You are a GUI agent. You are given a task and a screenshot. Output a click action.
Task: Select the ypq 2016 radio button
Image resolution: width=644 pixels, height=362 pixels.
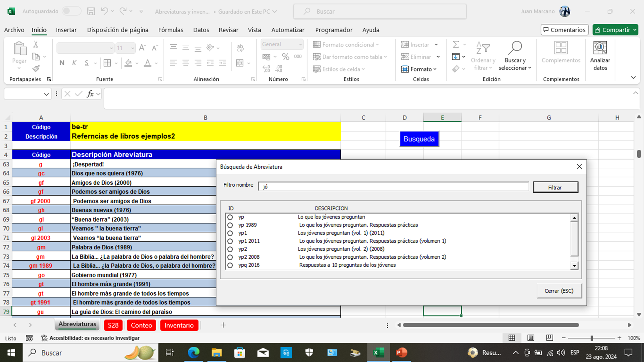click(x=230, y=265)
